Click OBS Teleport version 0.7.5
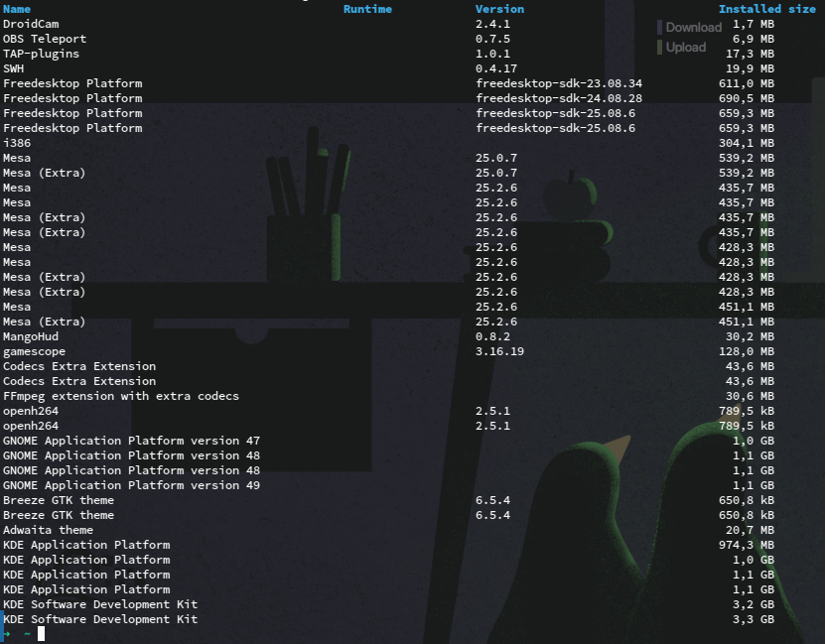Viewport: 825px width, 644px height. point(492,39)
